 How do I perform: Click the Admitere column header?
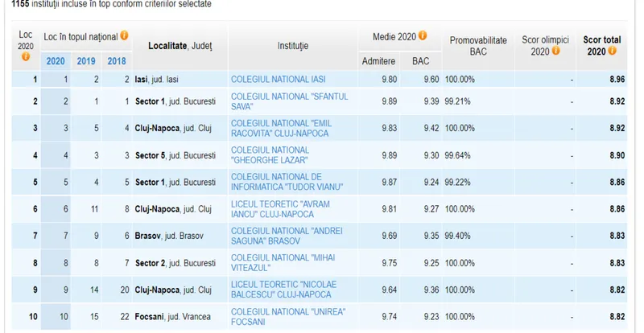378,61
